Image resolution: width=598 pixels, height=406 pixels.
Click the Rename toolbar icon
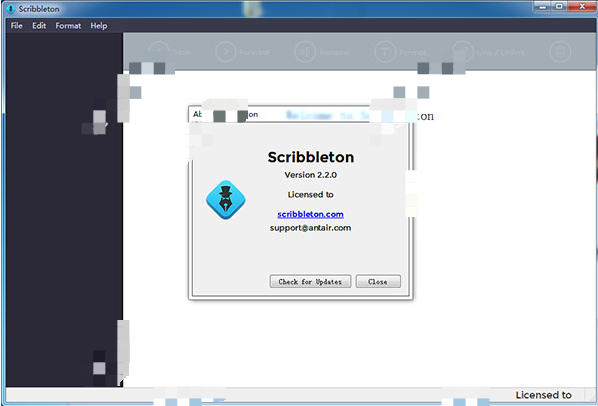305,51
